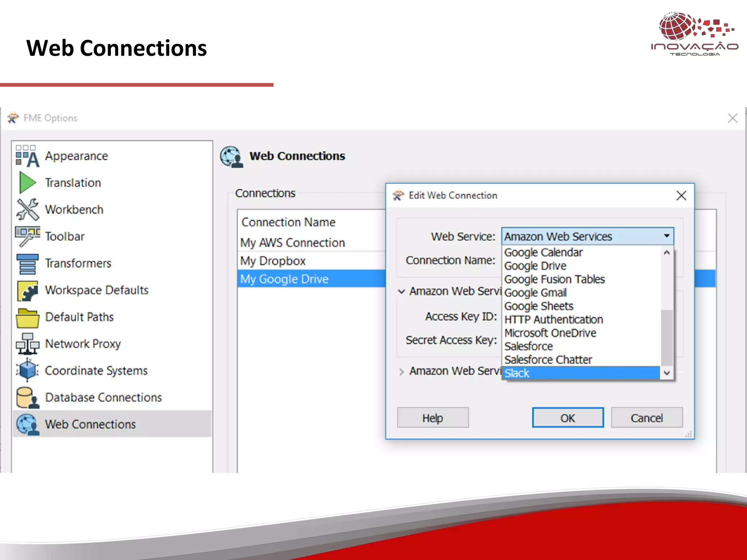
Task: Choose Google Fusion Tables service
Action: coord(581,279)
